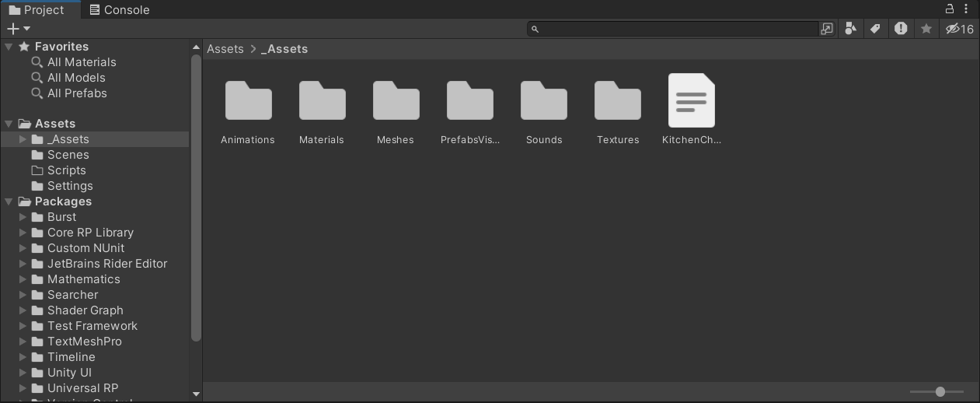The image size is (980, 403).
Task: Click the Search by Type filter icon
Action: 851,29
